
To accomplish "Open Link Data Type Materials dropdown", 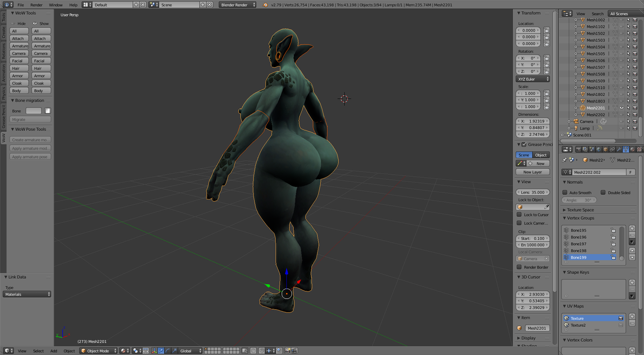I will coord(27,294).
